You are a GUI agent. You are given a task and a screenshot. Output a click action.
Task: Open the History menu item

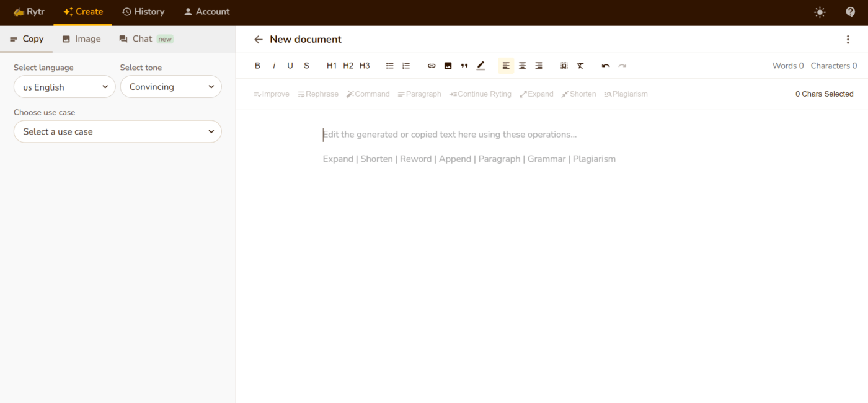(143, 12)
